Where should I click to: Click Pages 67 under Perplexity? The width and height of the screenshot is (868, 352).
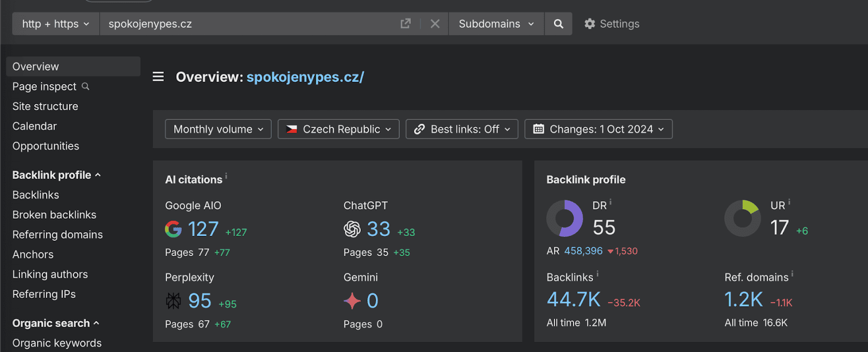click(x=187, y=324)
